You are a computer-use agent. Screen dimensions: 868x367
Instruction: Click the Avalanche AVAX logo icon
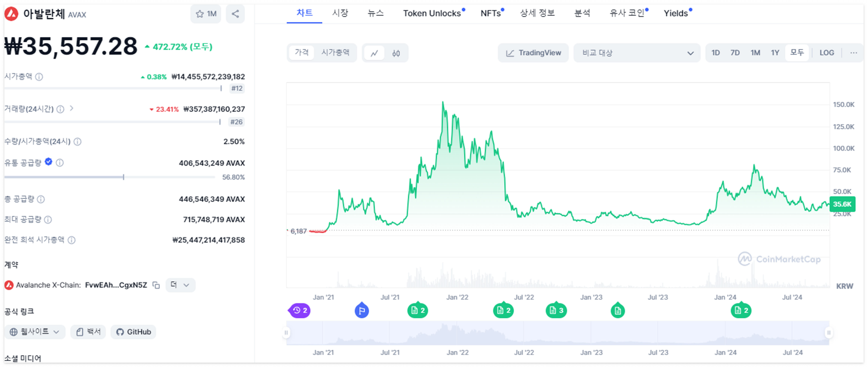coord(11,14)
